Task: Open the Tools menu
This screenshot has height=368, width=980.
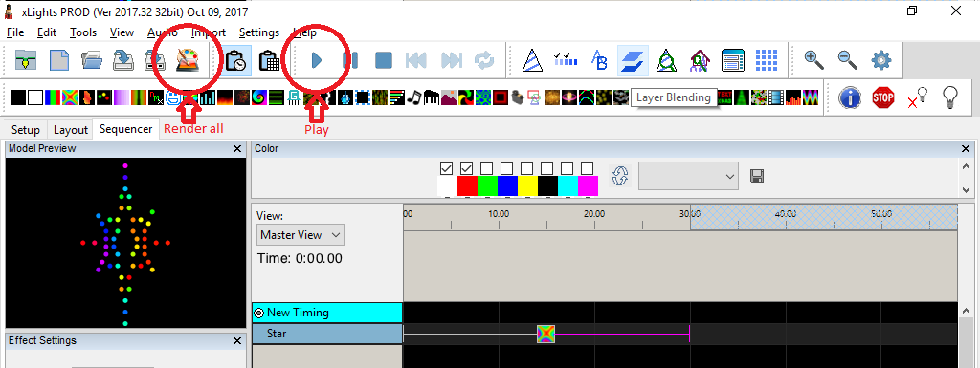Action: (x=83, y=32)
